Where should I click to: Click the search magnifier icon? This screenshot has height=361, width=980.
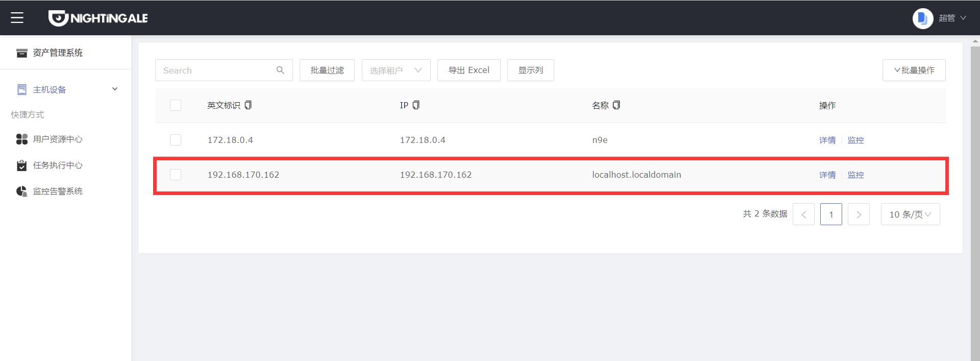(x=280, y=70)
